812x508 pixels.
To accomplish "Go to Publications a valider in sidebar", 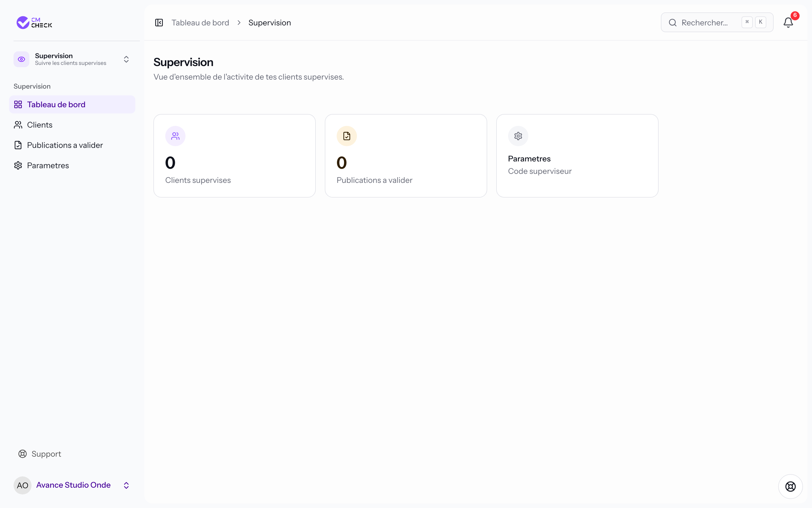I will 72,145.
